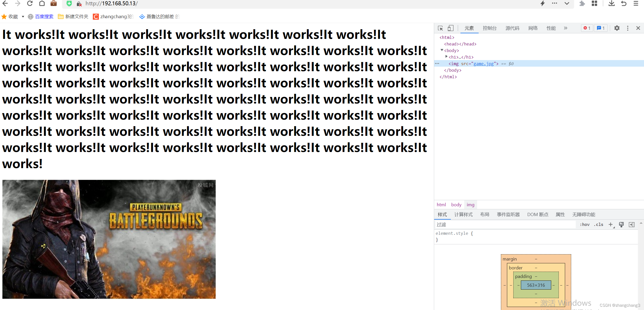
Task: Reload the current page
Action: pyautogui.click(x=30, y=4)
